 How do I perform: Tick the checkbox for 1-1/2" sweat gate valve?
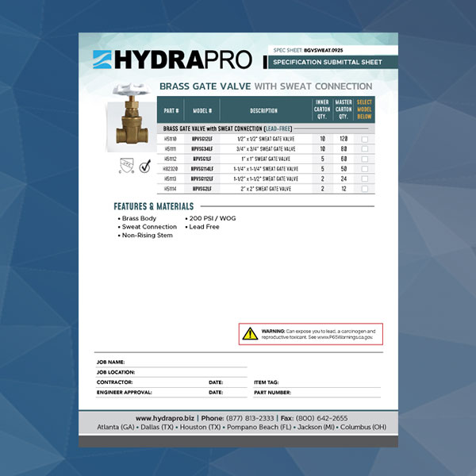(365, 178)
